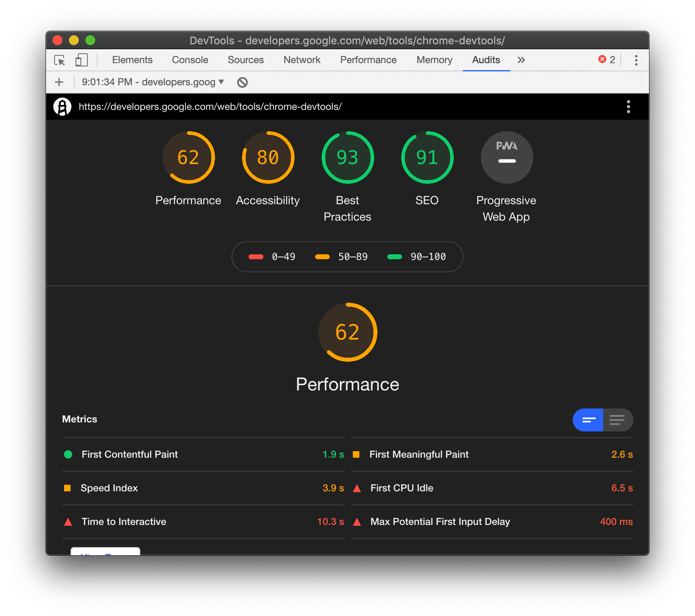This screenshot has height=616, width=695.
Task: Select the Progressive Web App badge icon
Action: (x=507, y=157)
